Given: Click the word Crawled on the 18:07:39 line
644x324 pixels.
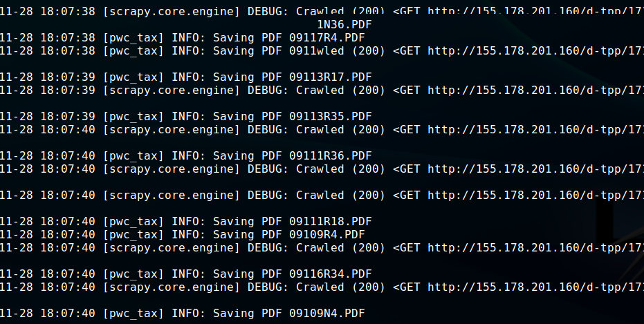Looking at the screenshot, I should [x=320, y=90].
